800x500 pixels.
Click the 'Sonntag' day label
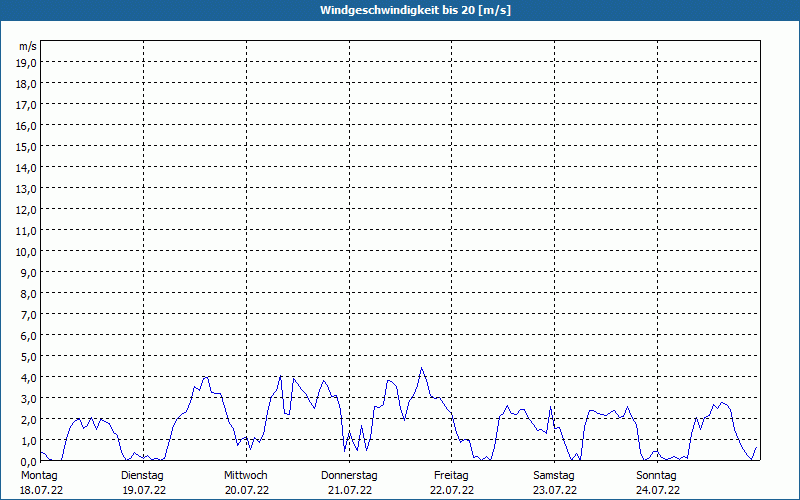657,475
